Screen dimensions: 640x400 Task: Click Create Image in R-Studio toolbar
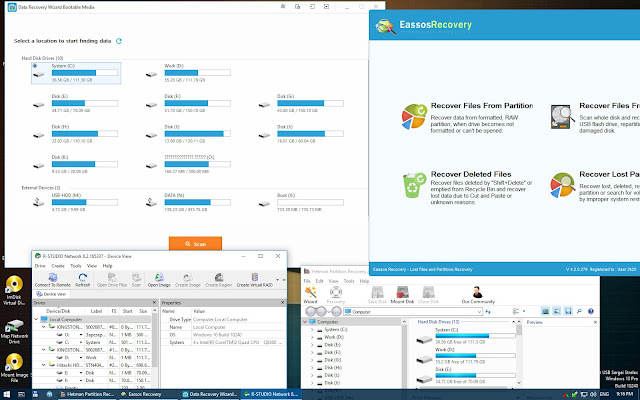tap(188, 280)
